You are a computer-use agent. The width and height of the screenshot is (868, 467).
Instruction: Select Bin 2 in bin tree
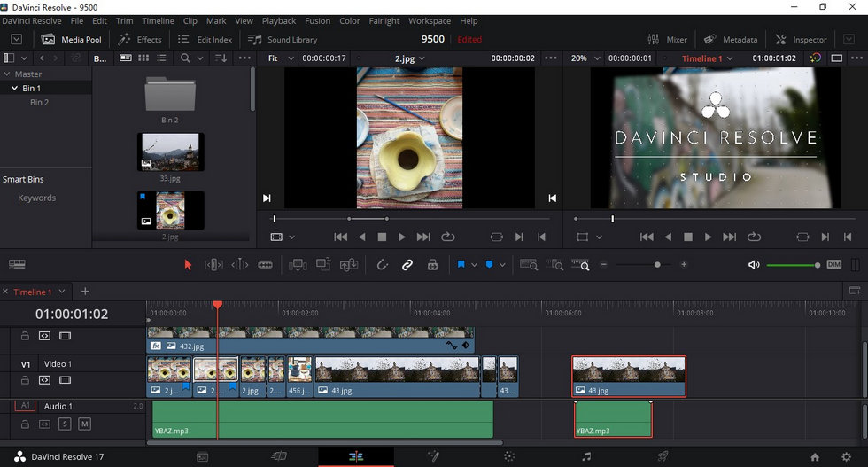[x=39, y=103]
